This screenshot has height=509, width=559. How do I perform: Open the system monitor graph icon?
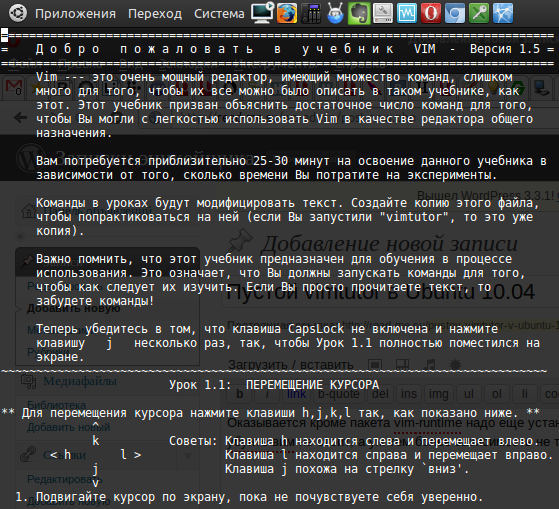[x=407, y=13]
